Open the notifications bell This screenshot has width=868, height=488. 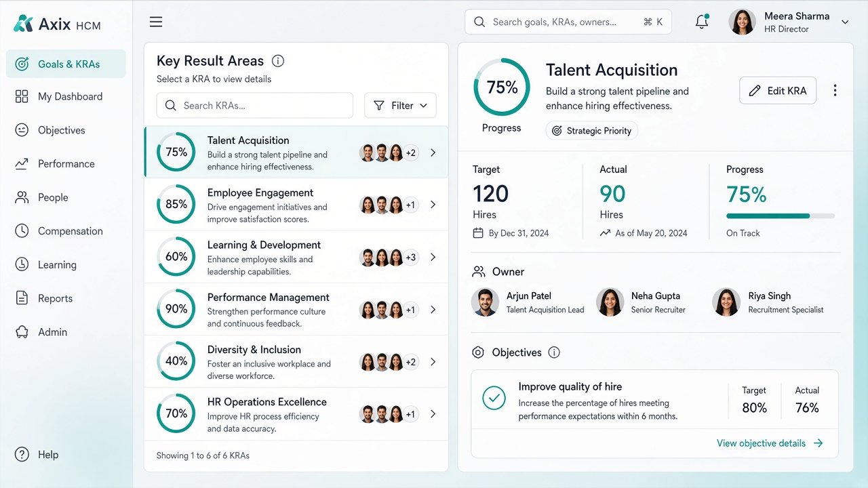coord(702,22)
